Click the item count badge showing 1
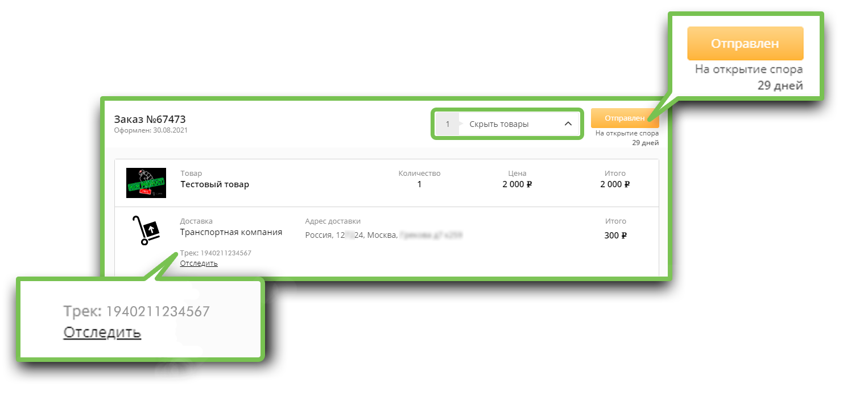 448,124
